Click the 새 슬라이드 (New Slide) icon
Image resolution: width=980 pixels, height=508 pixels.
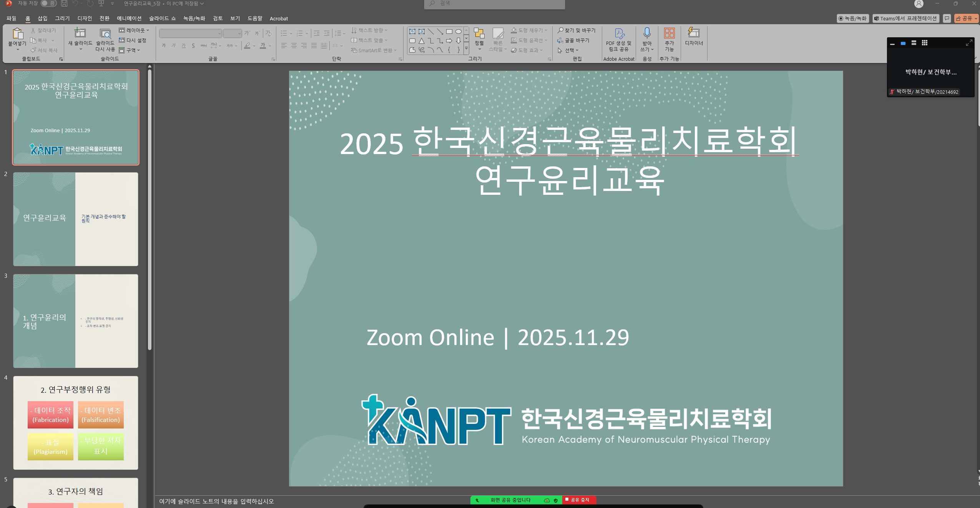[x=80, y=33]
